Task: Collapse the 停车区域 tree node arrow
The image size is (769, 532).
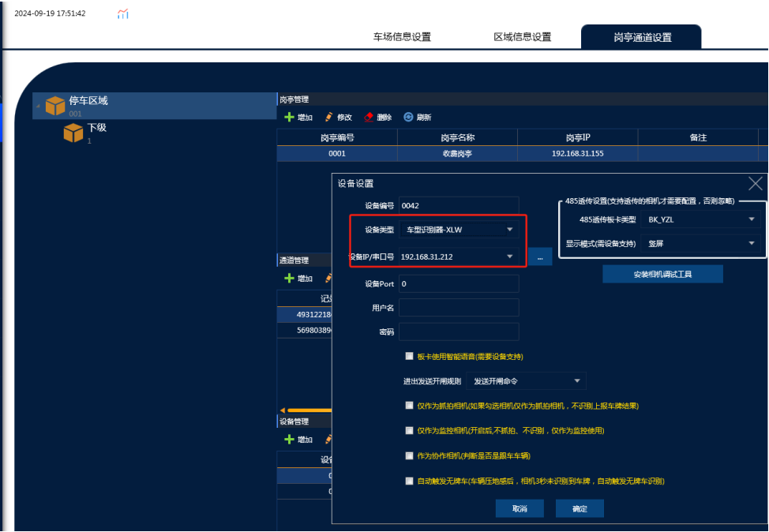Action: point(38,106)
